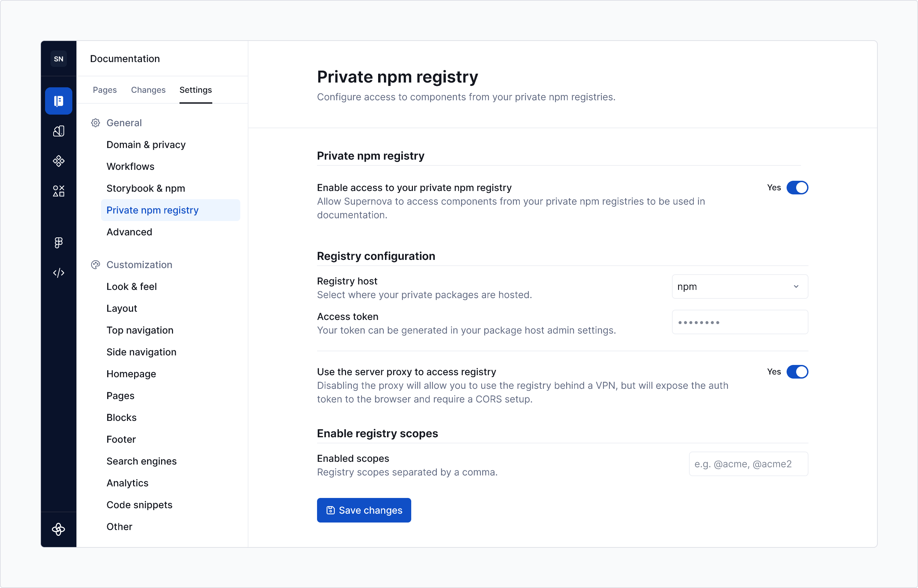Viewport: 918px width, 588px height.
Task: Open the Registry host npm dropdown
Action: click(740, 286)
